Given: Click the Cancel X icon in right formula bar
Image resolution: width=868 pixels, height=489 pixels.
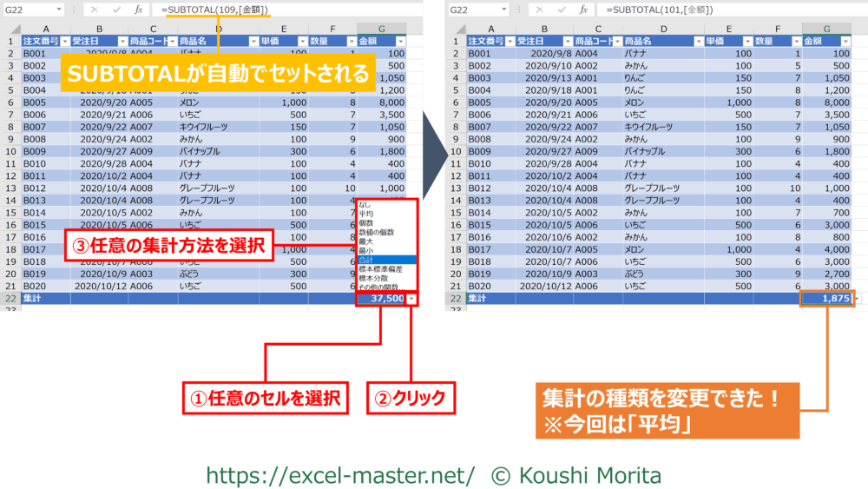Looking at the screenshot, I should pos(540,10).
